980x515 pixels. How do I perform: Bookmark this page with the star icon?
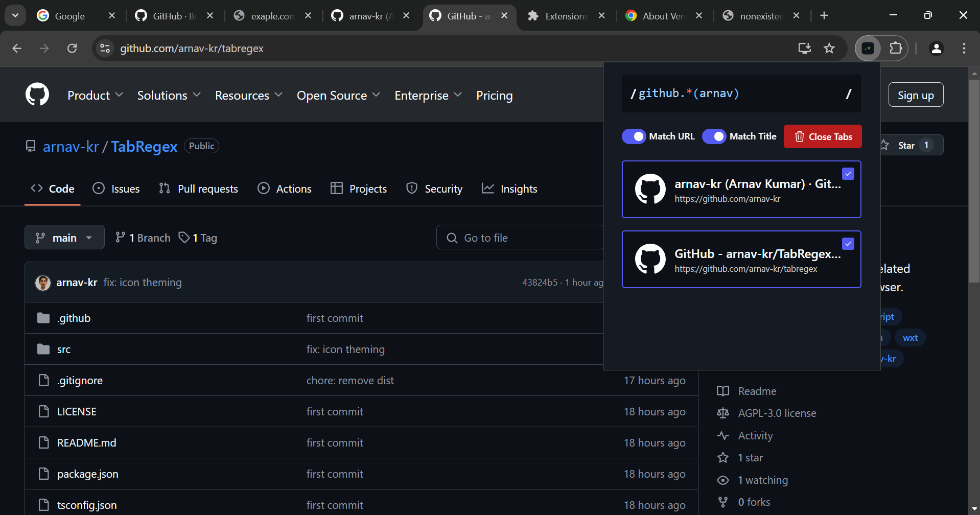point(829,49)
